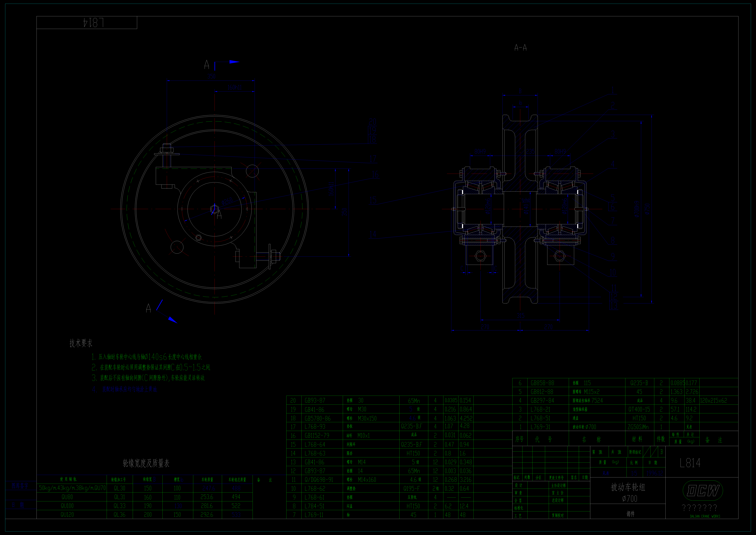Select total mass value 494
This screenshot has height=535, width=756.
pos(236,497)
